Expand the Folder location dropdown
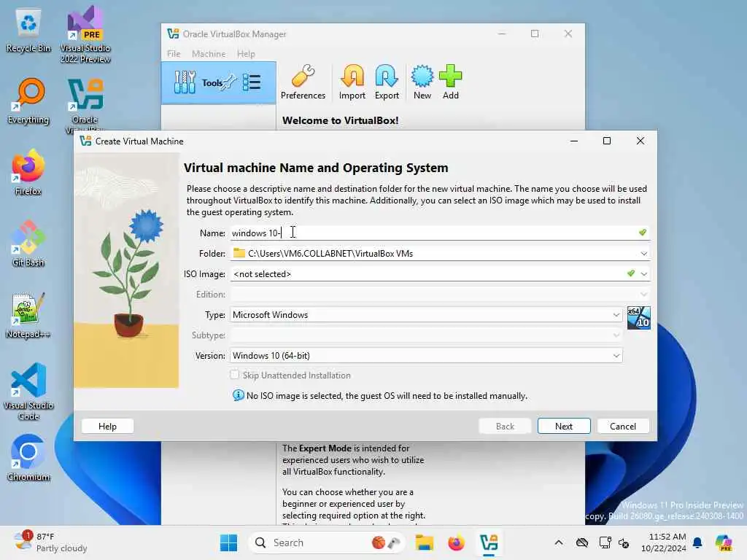The height and width of the screenshot is (560, 747). [643, 253]
